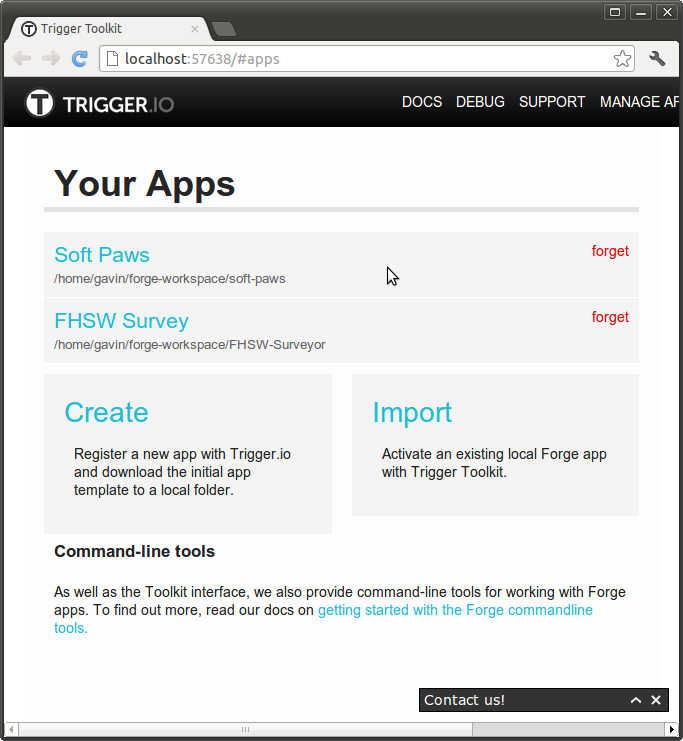Close the Trigger Toolkit tab
683x741 pixels.
point(195,29)
